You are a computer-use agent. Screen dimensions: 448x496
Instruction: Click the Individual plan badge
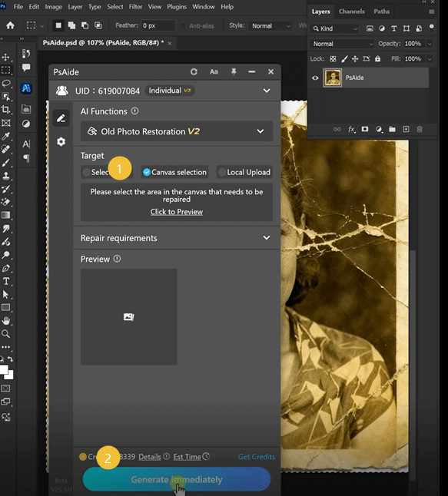coord(170,91)
